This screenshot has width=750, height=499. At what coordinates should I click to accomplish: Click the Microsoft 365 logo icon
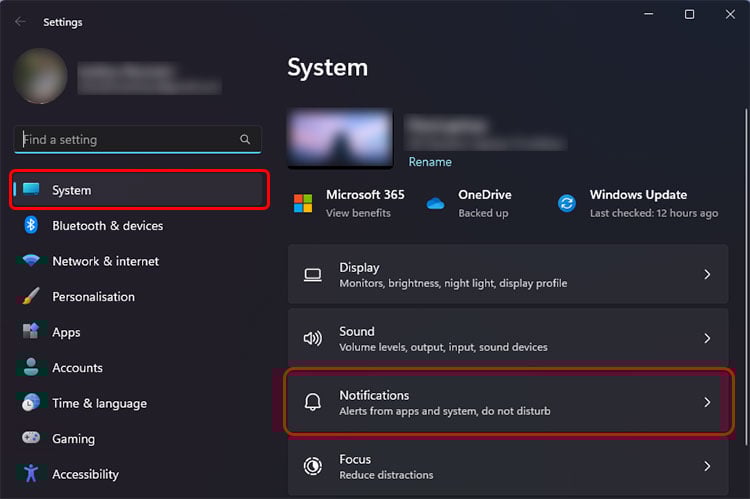[x=303, y=203]
